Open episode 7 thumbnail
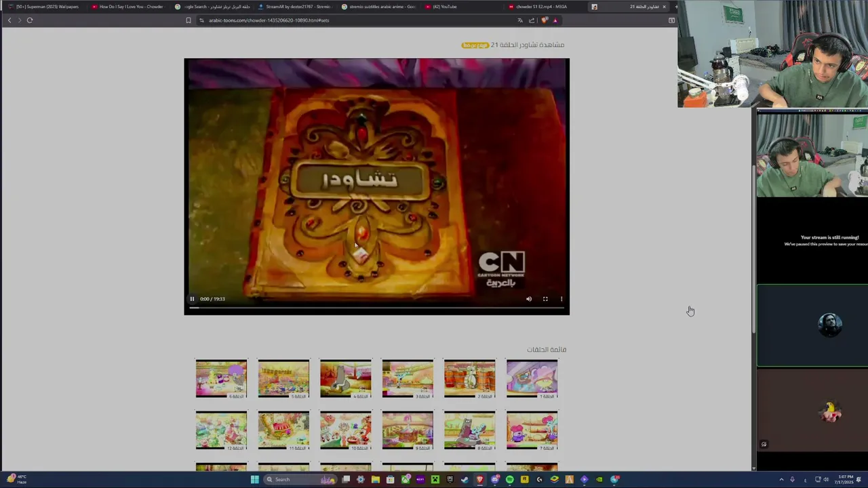Image resolution: width=868 pixels, height=488 pixels. click(x=532, y=430)
